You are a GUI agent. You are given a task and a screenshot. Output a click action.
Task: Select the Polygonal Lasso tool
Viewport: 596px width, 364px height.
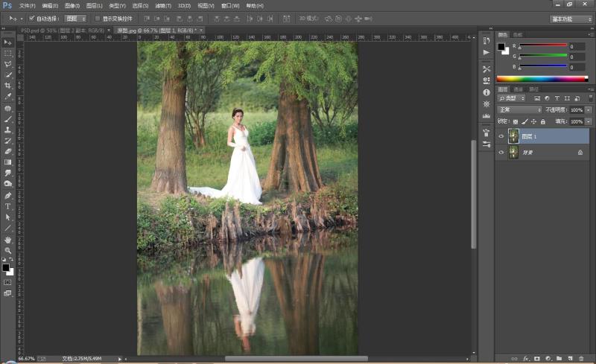(7, 64)
